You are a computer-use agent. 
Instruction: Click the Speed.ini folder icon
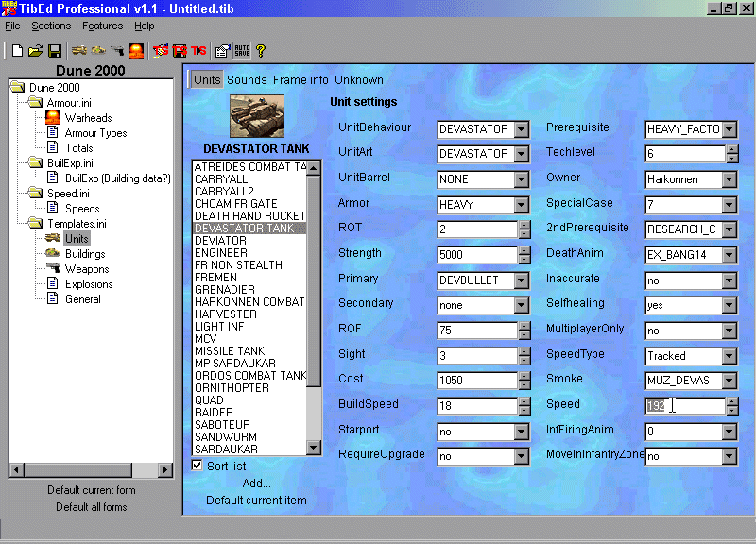click(35, 194)
